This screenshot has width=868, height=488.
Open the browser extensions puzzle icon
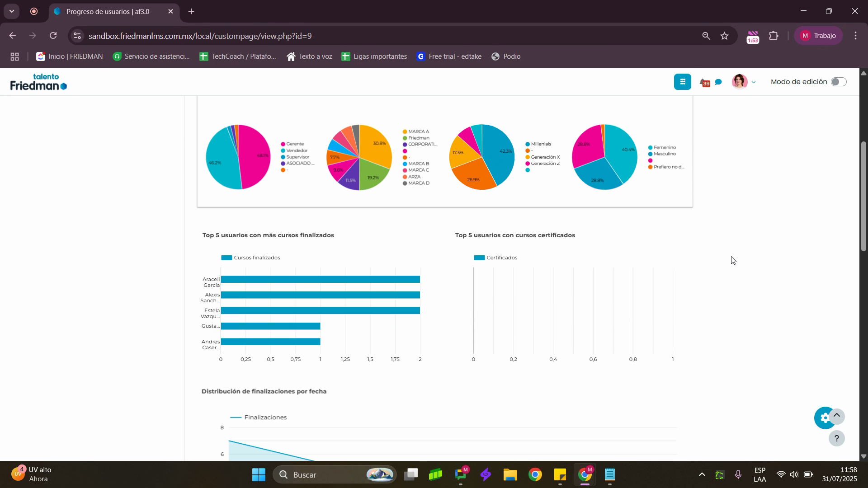(774, 36)
